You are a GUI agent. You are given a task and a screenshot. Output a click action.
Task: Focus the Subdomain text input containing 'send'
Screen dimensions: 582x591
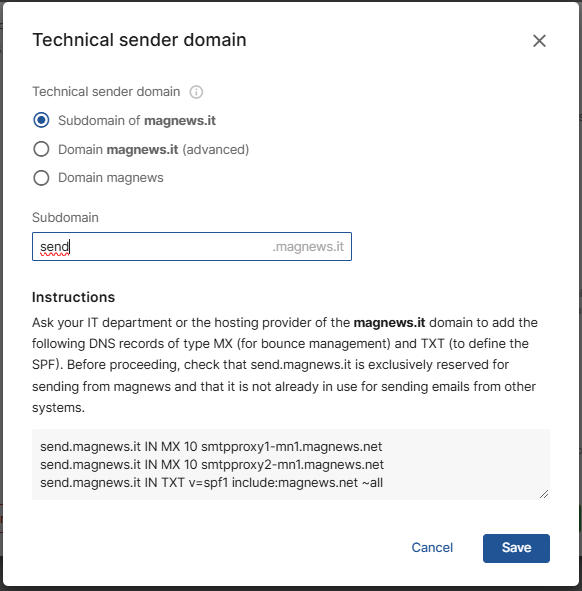coord(192,247)
